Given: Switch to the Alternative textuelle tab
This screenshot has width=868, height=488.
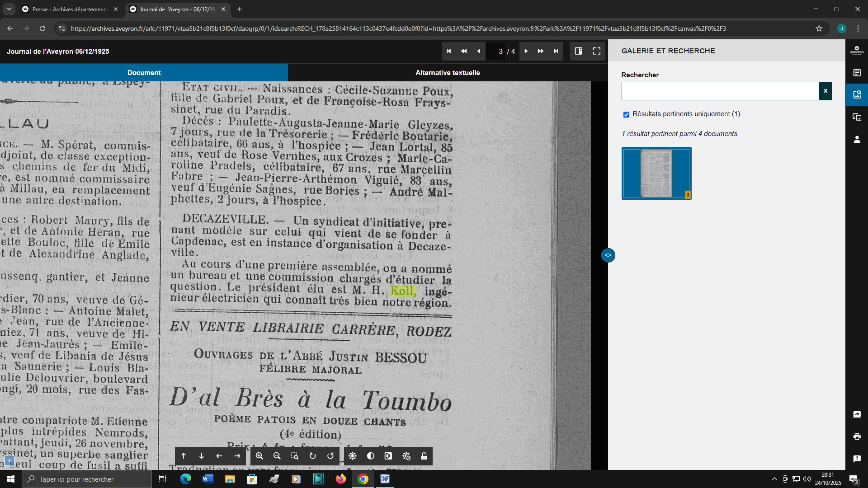Looking at the screenshot, I should coord(448,72).
